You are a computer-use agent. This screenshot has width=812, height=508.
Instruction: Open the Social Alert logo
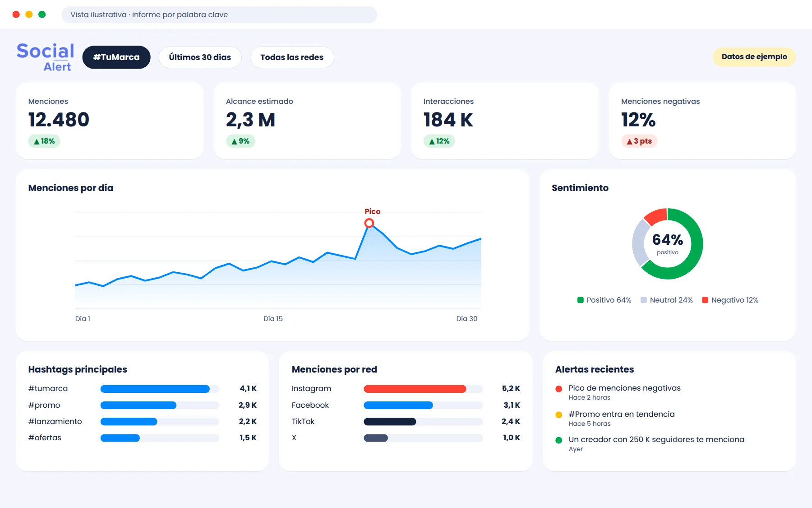pos(46,57)
